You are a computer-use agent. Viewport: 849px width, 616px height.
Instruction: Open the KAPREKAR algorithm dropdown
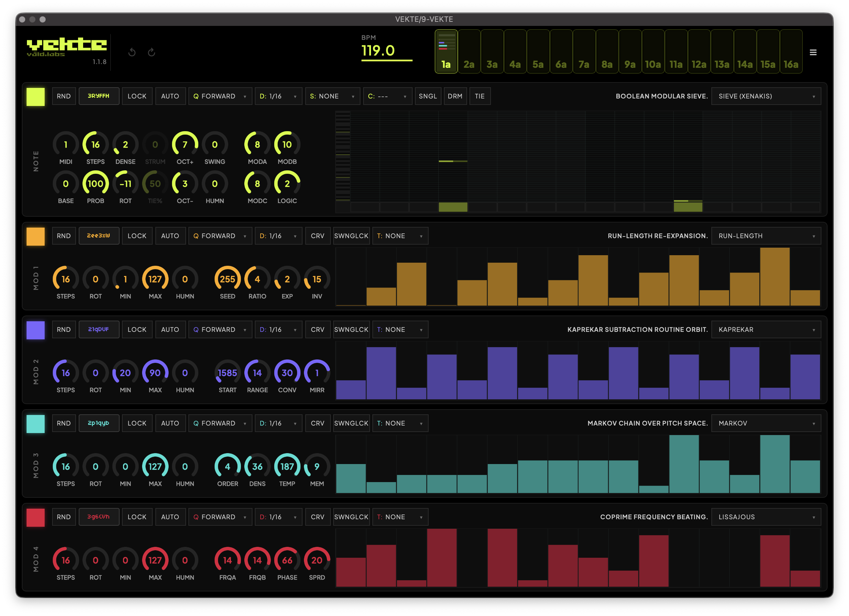[766, 329]
